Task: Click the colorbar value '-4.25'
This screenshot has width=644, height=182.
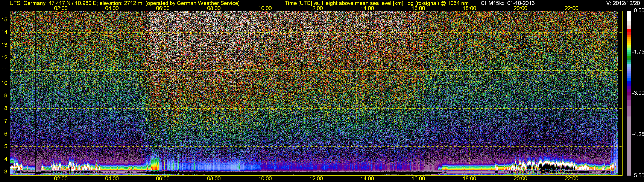Action: pos(638,134)
